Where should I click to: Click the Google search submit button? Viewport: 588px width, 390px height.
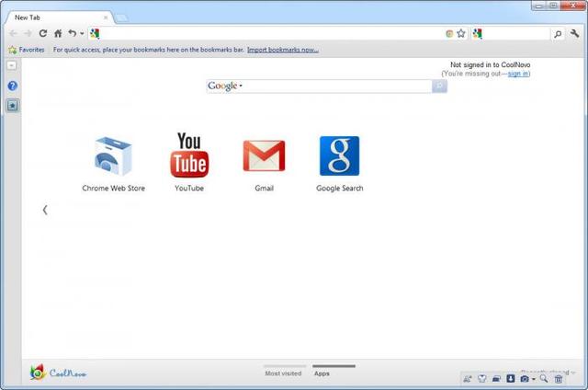click(439, 86)
